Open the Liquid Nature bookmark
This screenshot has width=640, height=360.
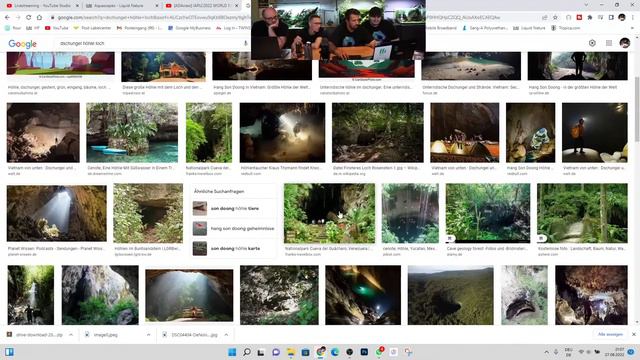click(x=529, y=28)
